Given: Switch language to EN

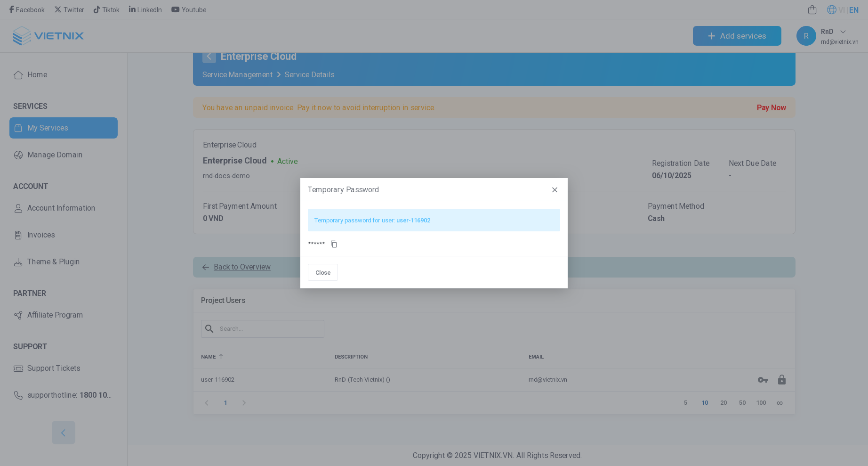Looking at the screenshot, I should click(853, 10).
